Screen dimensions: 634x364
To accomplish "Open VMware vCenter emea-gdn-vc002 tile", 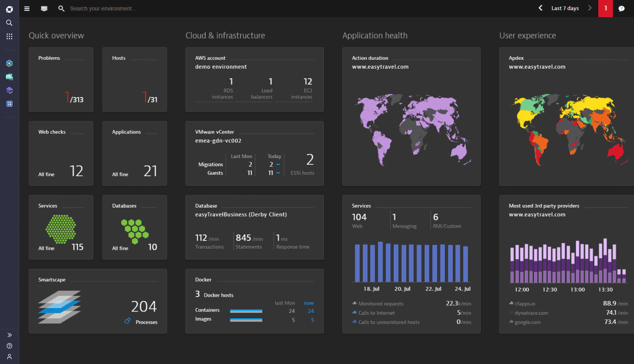I will pyautogui.click(x=255, y=153).
